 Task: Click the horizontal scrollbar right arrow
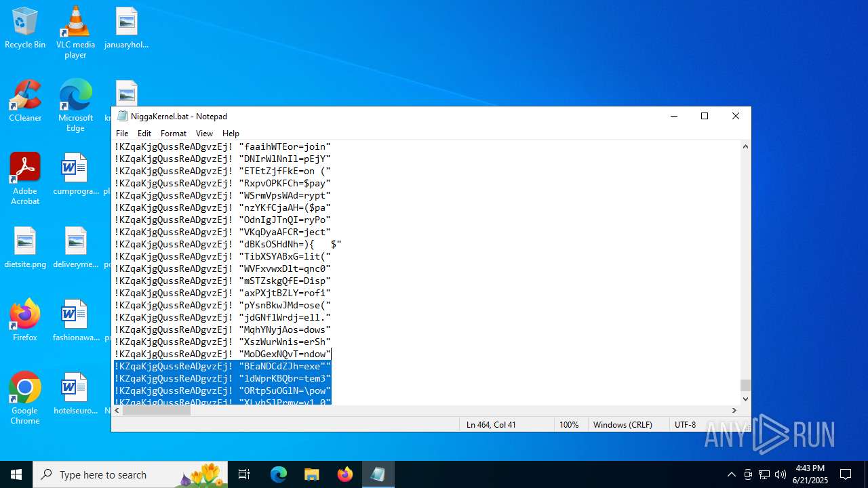[734, 410]
